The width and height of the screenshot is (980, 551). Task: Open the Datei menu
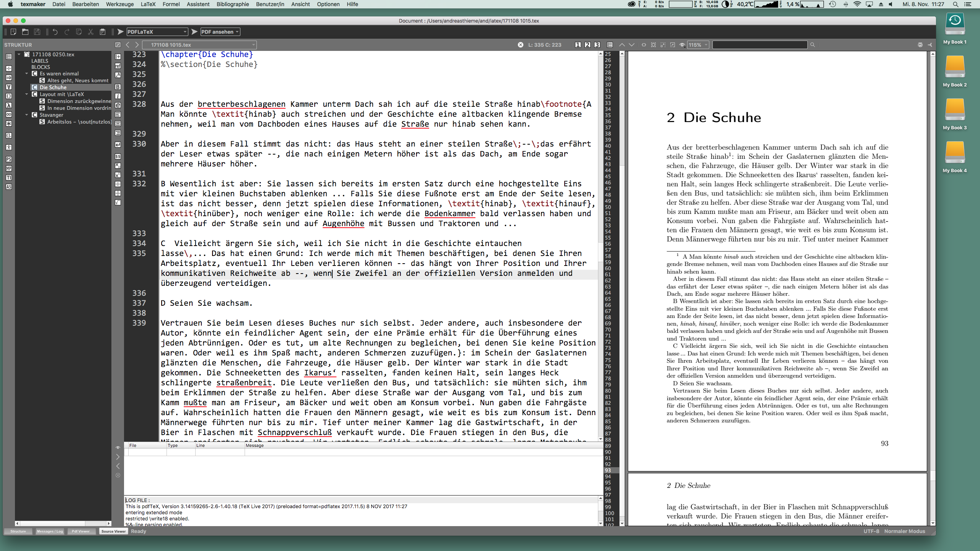[59, 4]
